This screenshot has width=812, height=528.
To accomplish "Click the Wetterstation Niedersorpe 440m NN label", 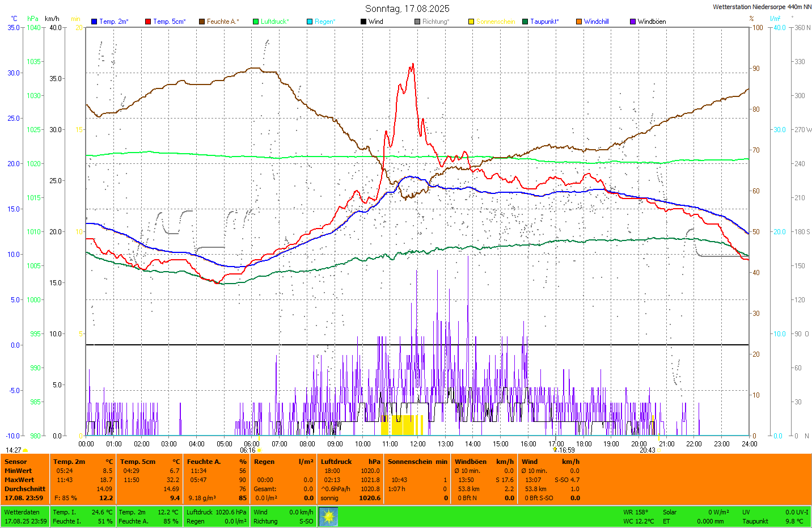I will pyautogui.click(x=762, y=7).
